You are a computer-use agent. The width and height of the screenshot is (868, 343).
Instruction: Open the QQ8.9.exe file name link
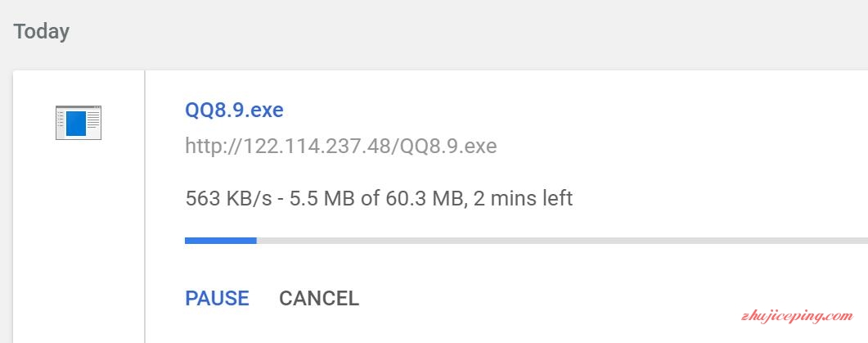pyautogui.click(x=234, y=111)
